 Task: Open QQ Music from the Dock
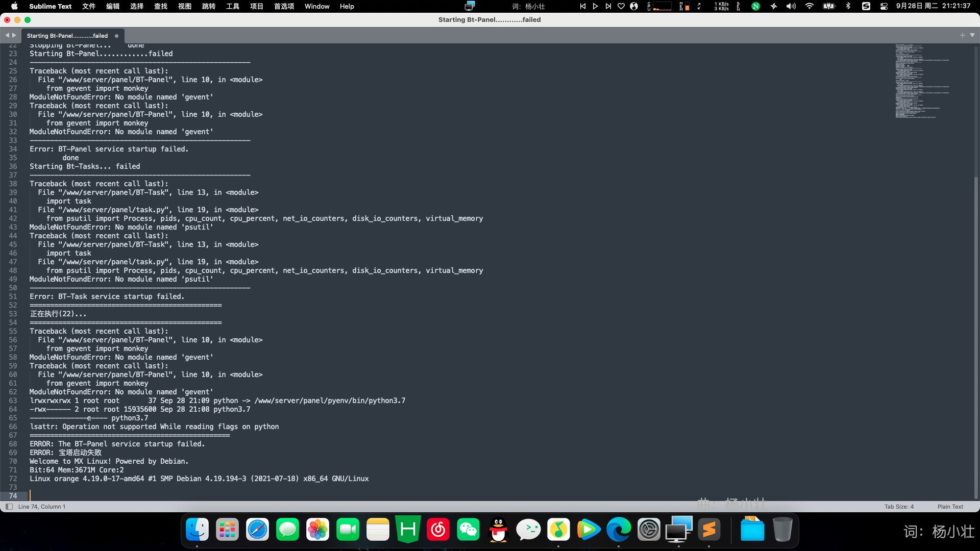pyautogui.click(x=558, y=530)
